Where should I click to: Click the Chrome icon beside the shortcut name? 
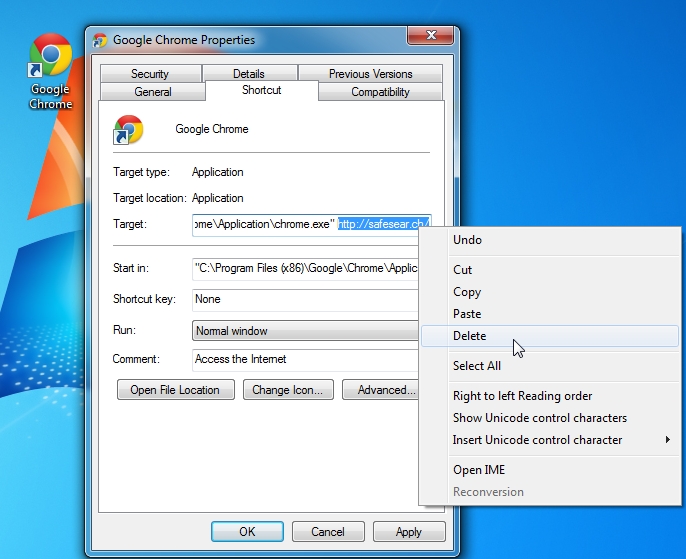coord(128,129)
